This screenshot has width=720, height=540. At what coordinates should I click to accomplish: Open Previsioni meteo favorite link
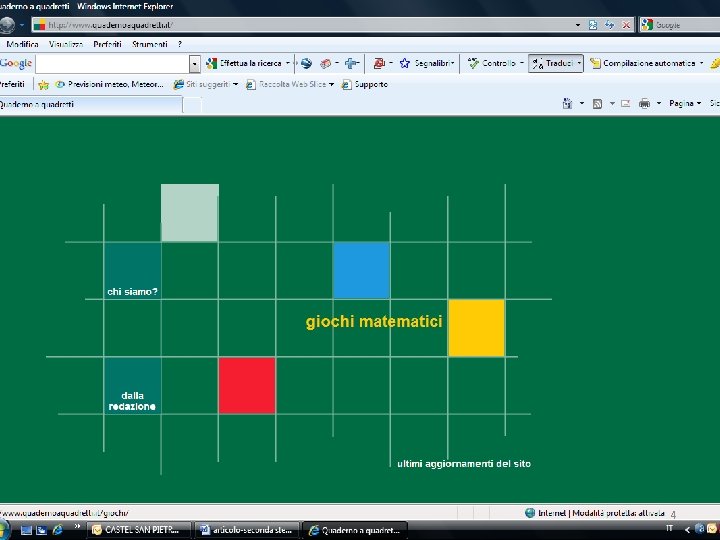109,84
